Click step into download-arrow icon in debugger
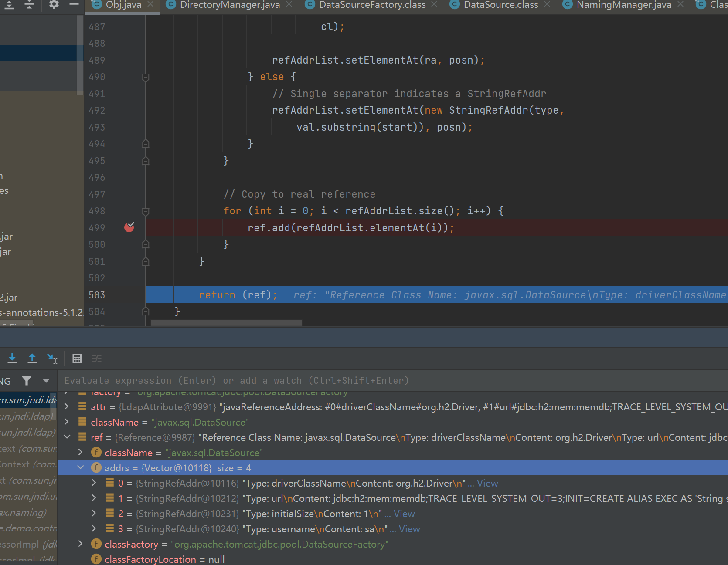This screenshot has height=565, width=728. [12, 359]
